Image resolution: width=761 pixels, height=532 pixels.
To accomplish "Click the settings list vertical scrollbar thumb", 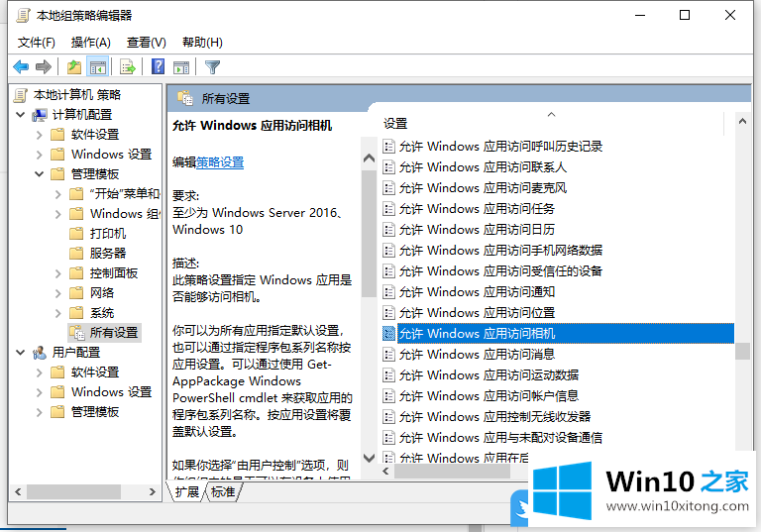I will tap(742, 351).
